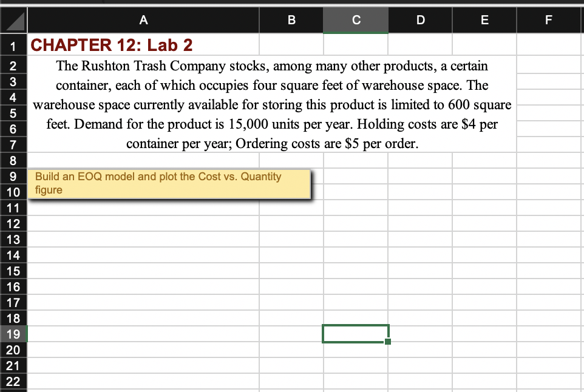Select row 5 header
The height and width of the screenshot is (392, 584).
13,113
